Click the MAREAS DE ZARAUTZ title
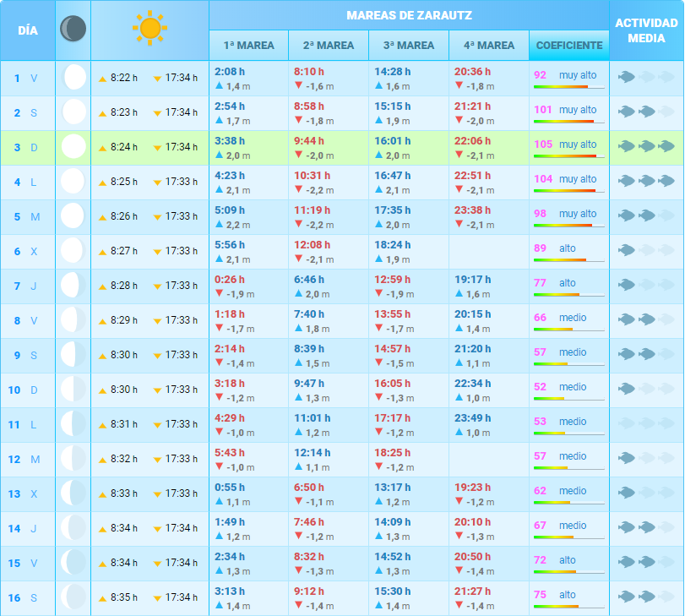 [x=409, y=16]
